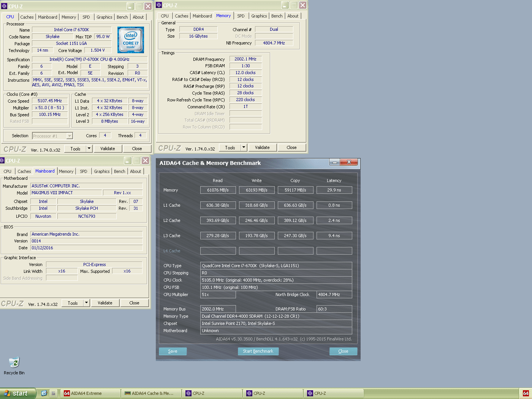Screen dimensions: 532x399
Task: Click the CAS# Latency 12.0 clocks value
Action: (245, 73)
